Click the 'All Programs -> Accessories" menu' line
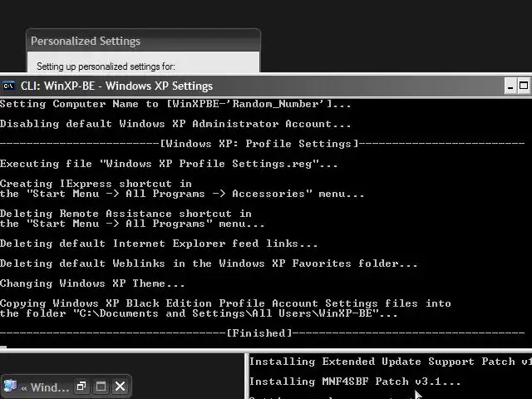The width and height of the screenshot is (532, 399). (x=182, y=194)
